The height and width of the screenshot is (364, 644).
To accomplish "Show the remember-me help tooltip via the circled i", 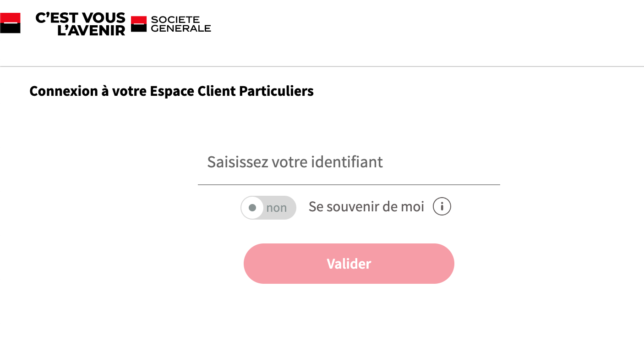I will 442,207.
